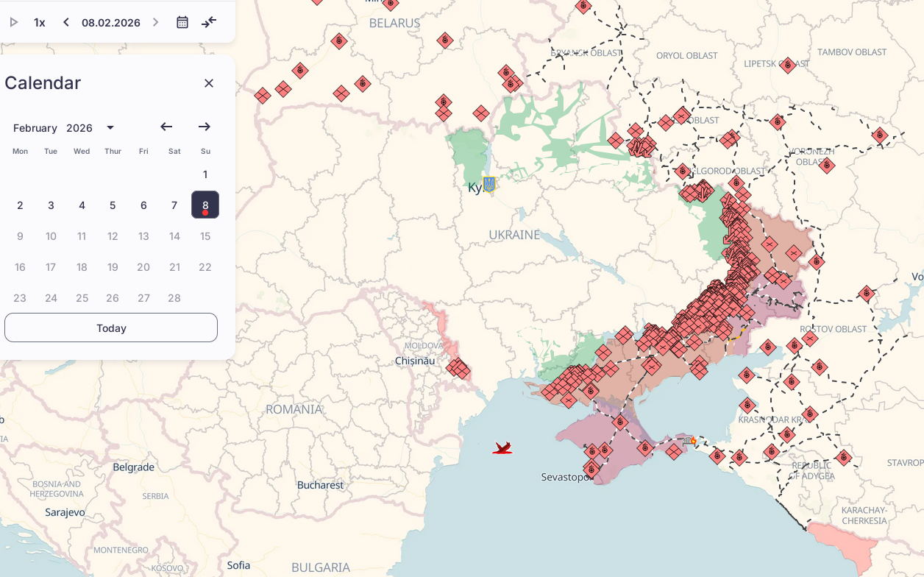The width and height of the screenshot is (924, 577).
Task: Select February 1 in calendar
Action: click(x=205, y=174)
